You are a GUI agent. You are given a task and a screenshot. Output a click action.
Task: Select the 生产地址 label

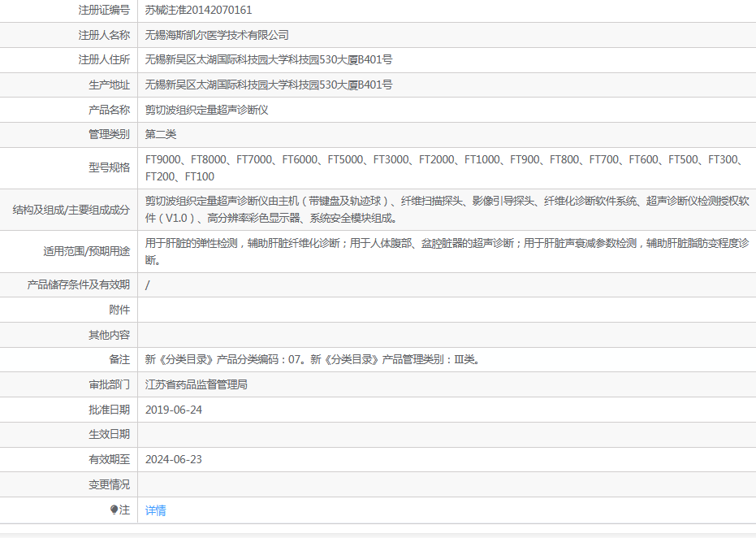click(110, 85)
